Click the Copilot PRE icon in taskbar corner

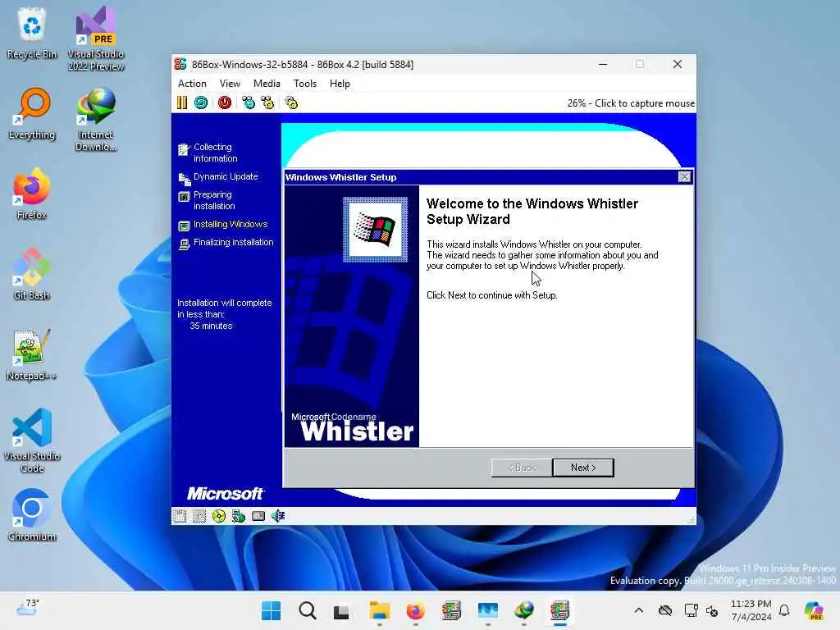click(x=814, y=610)
